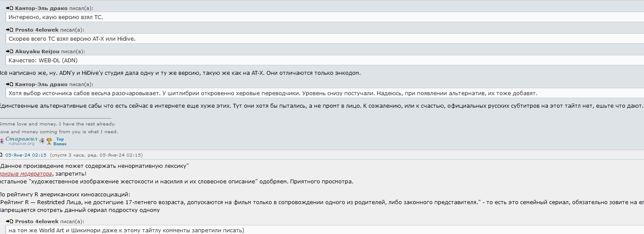Click arrow icon above 'на том же World Art' quote

pyautogui.click(x=10, y=221)
